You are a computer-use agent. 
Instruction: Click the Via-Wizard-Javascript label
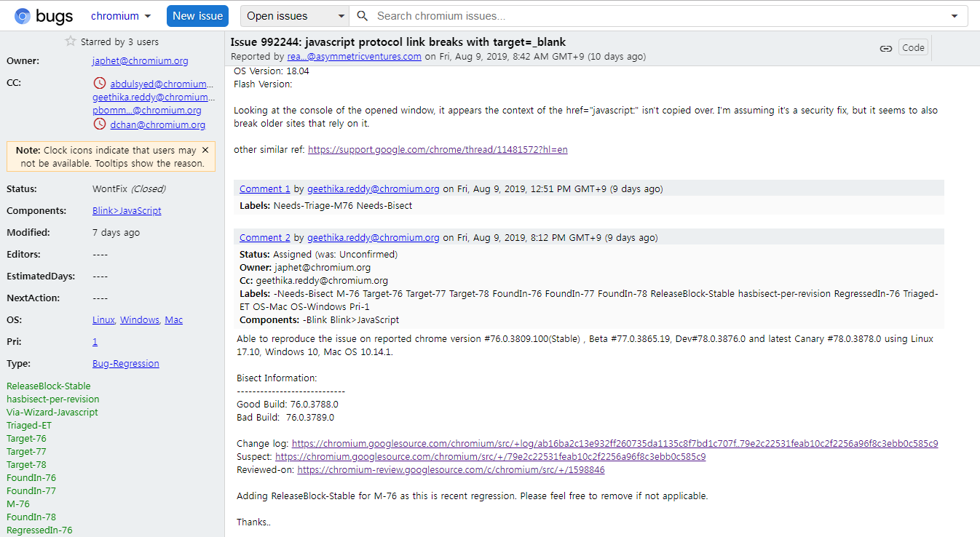click(x=52, y=413)
